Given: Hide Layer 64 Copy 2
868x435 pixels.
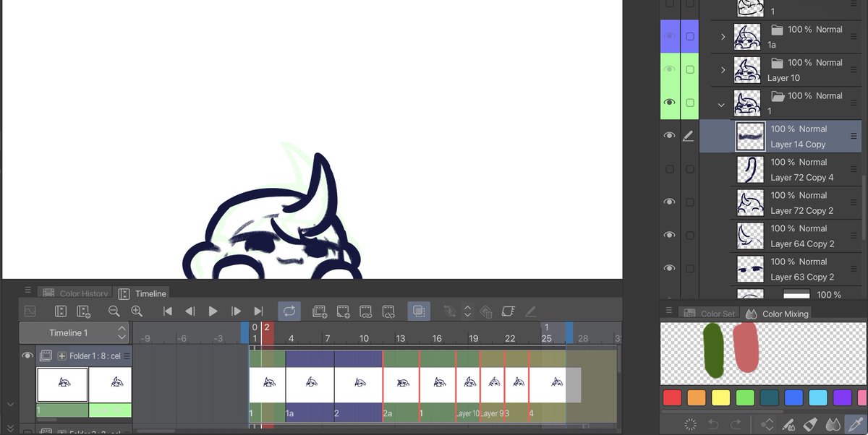Looking at the screenshot, I should (670, 236).
